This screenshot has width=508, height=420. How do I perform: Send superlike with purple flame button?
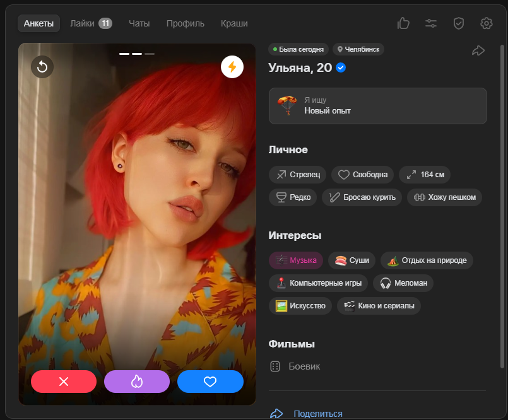[137, 382]
